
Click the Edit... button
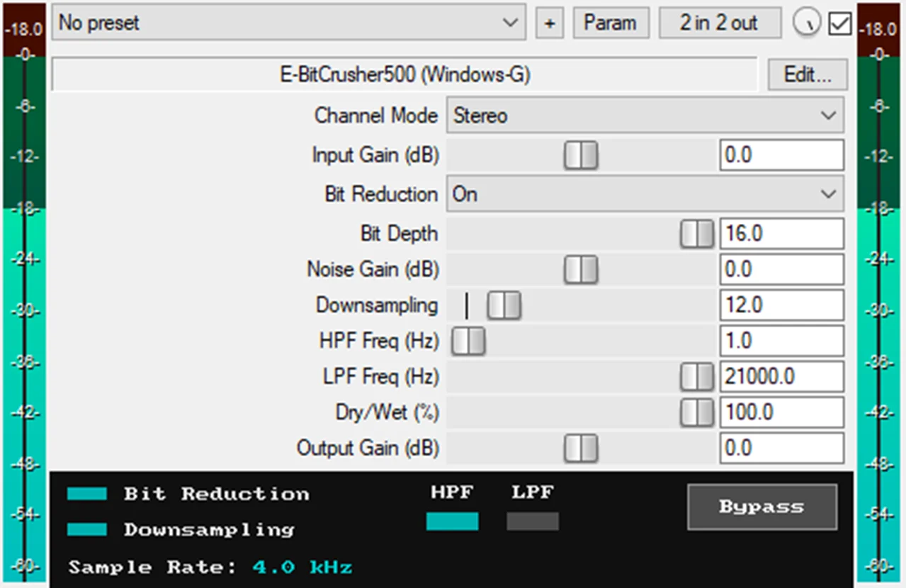point(808,74)
